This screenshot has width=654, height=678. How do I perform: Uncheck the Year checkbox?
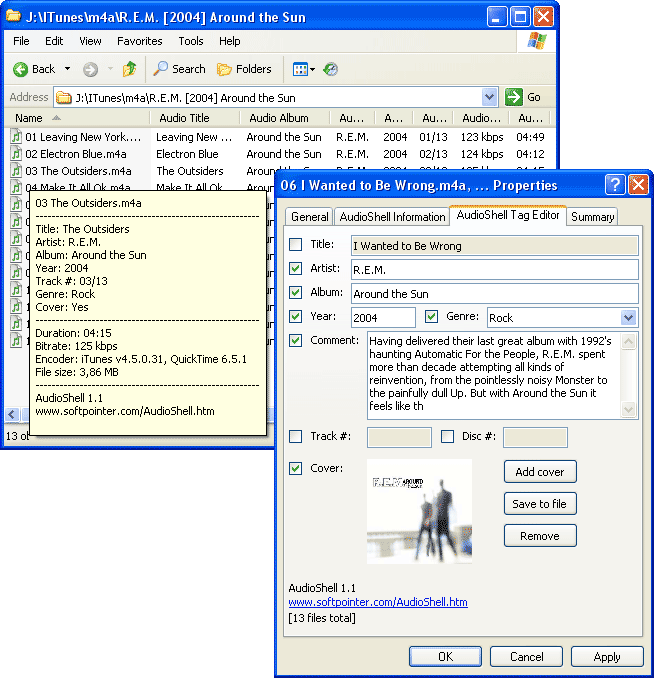click(295, 317)
